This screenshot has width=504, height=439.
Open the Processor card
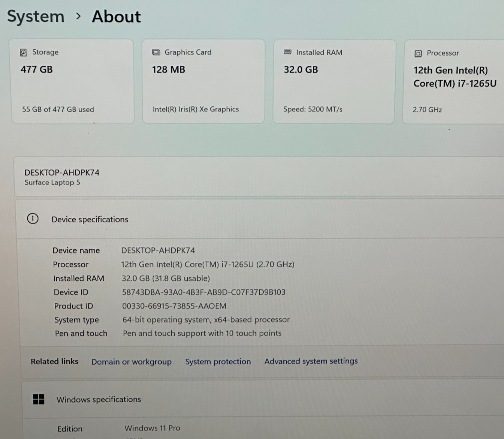tap(453, 82)
